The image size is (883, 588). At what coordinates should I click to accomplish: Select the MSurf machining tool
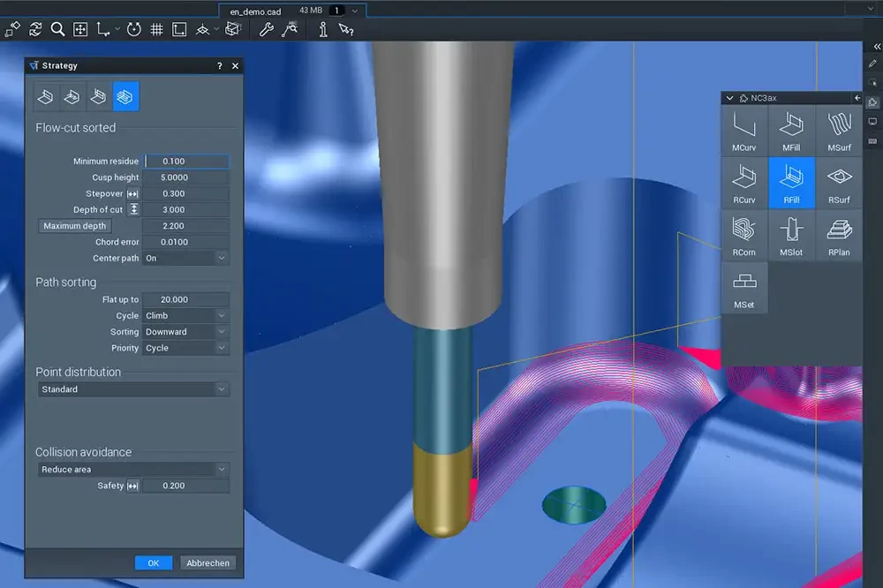pyautogui.click(x=839, y=131)
